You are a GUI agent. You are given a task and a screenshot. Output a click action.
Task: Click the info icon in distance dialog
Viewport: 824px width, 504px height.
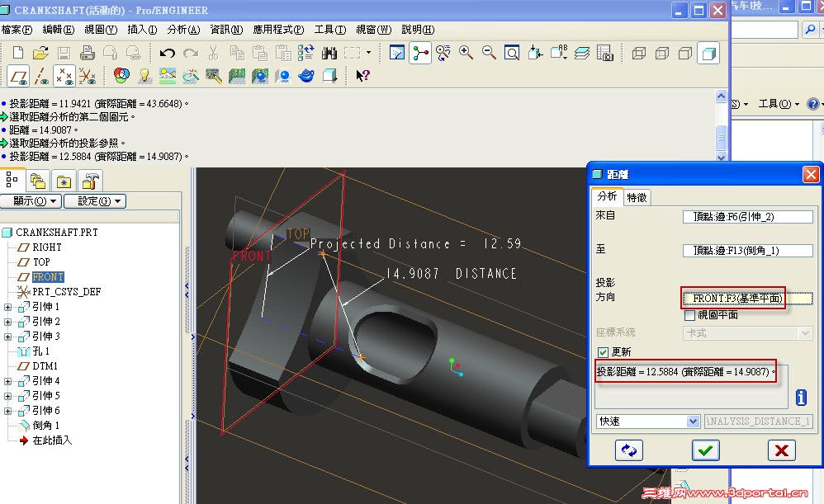pyautogui.click(x=800, y=398)
